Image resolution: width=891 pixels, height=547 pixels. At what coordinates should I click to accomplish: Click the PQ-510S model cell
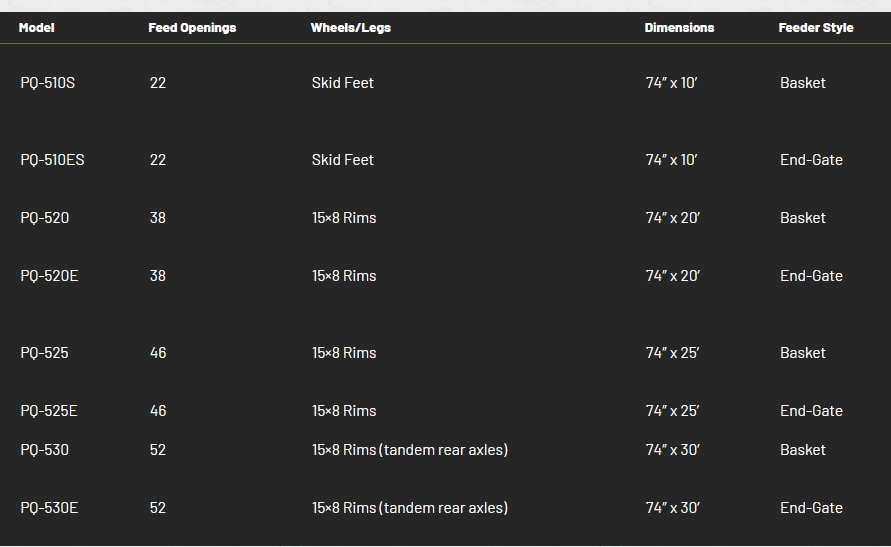tap(47, 83)
